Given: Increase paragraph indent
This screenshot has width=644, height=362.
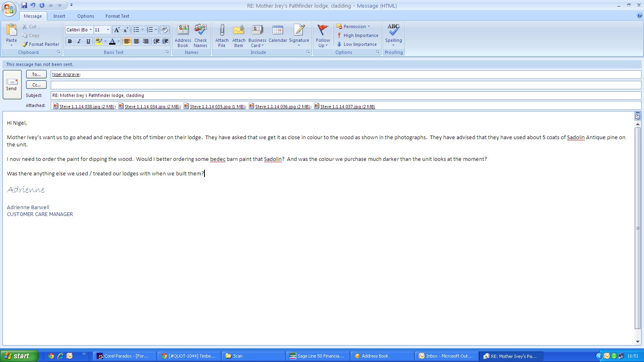Looking at the screenshot, I should (x=165, y=41).
